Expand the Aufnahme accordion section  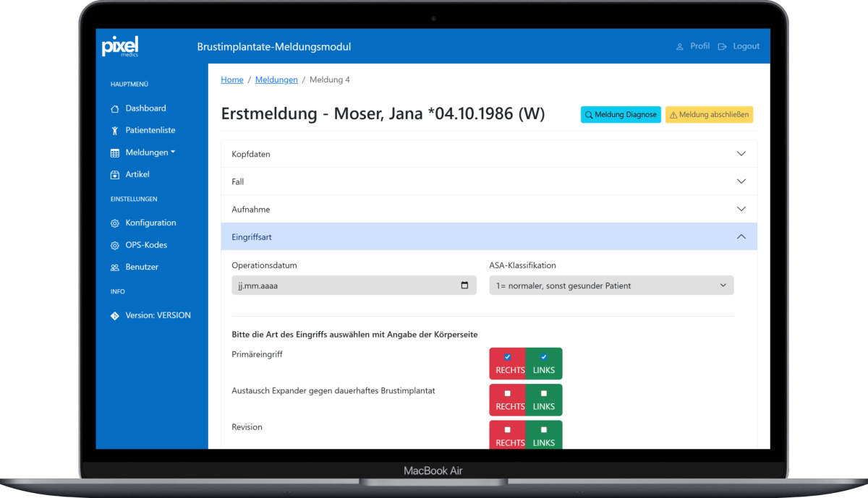tap(488, 209)
